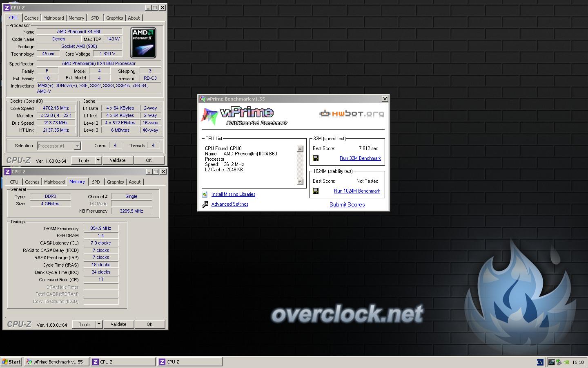Click the save icon beside Run 32M Benchmark

pyautogui.click(x=316, y=158)
